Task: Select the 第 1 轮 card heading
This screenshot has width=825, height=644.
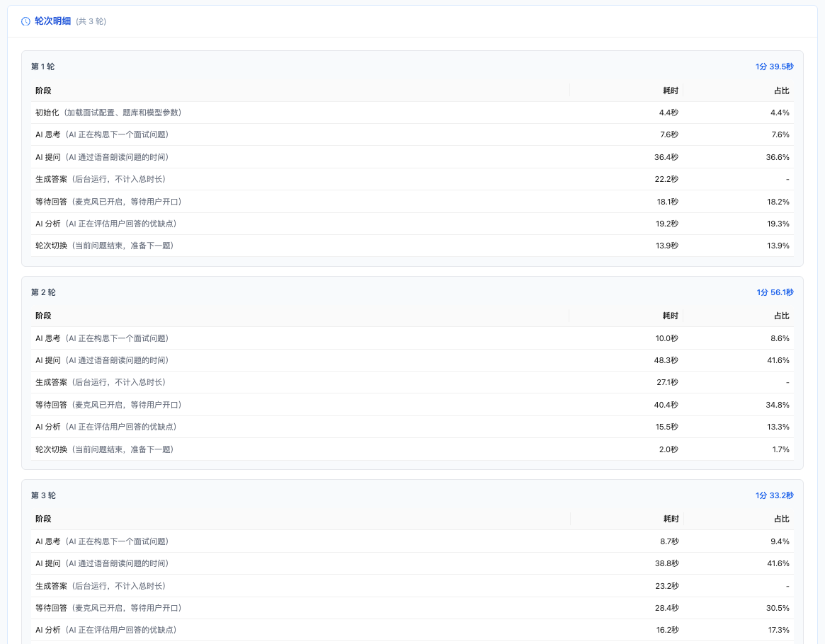Action: coord(43,67)
